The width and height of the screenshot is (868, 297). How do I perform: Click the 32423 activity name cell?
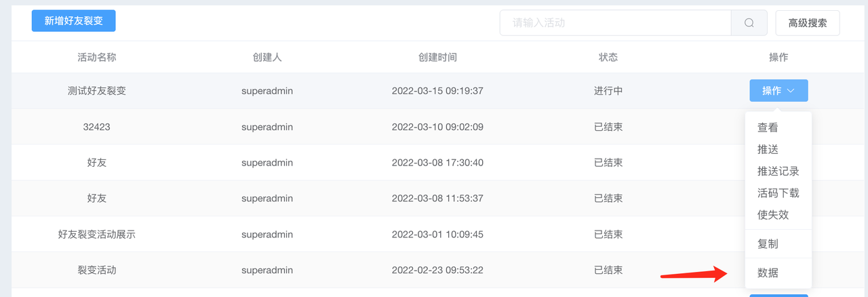(x=97, y=127)
